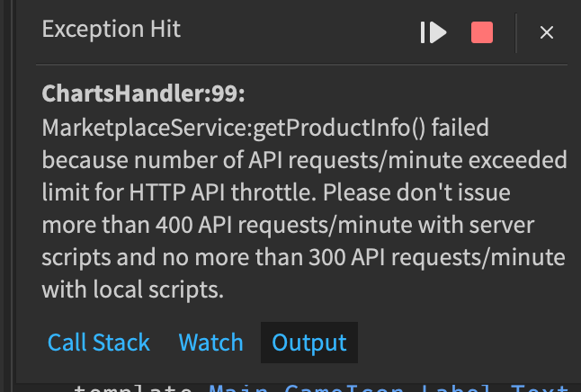The height and width of the screenshot is (392, 581).
Task: Click the 'with local scripts.' final line
Action: point(132,290)
